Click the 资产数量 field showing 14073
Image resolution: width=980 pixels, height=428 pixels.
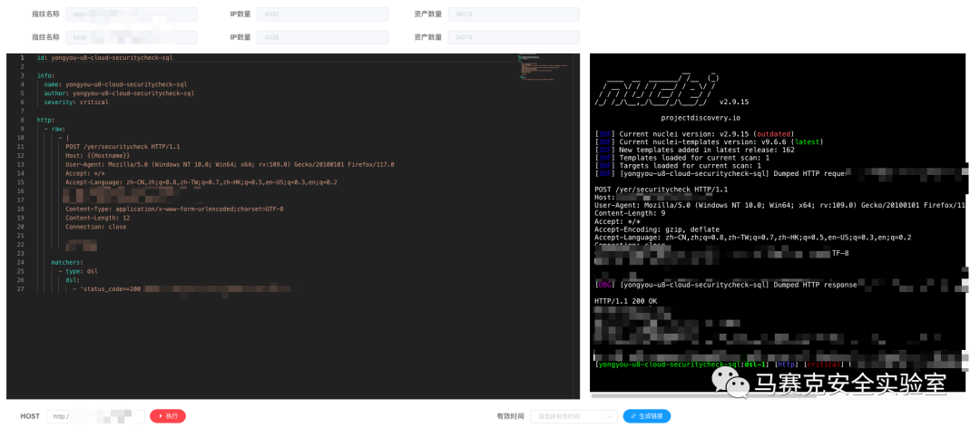pos(514,15)
